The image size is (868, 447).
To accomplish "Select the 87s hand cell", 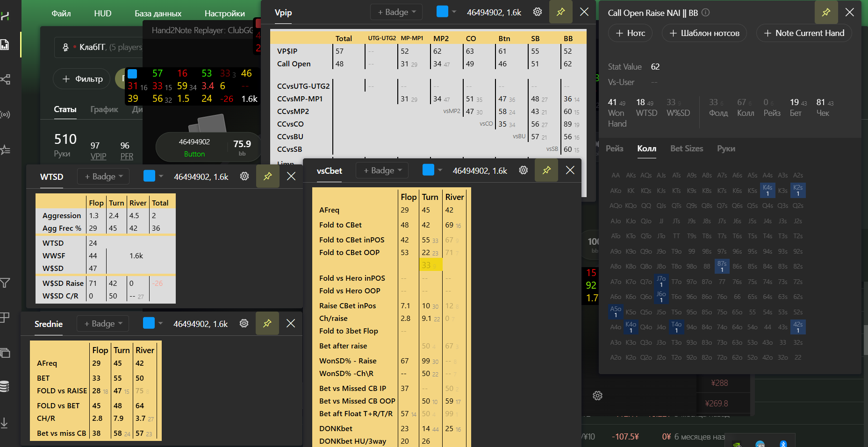I will click(722, 266).
